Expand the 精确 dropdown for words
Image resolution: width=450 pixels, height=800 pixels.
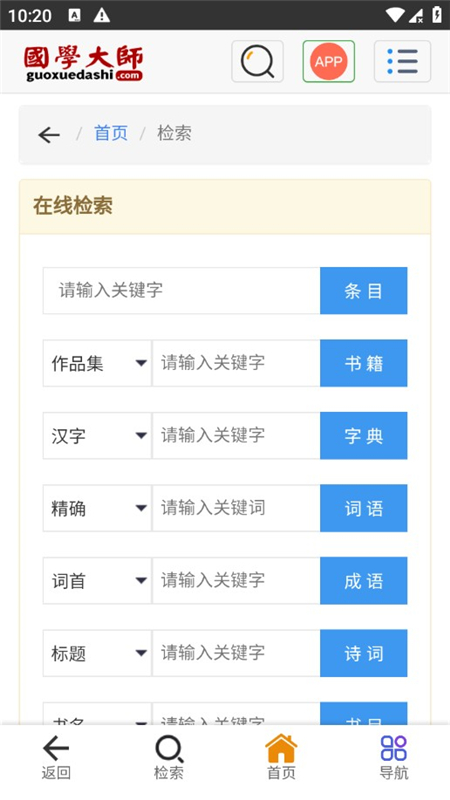click(97, 508)
